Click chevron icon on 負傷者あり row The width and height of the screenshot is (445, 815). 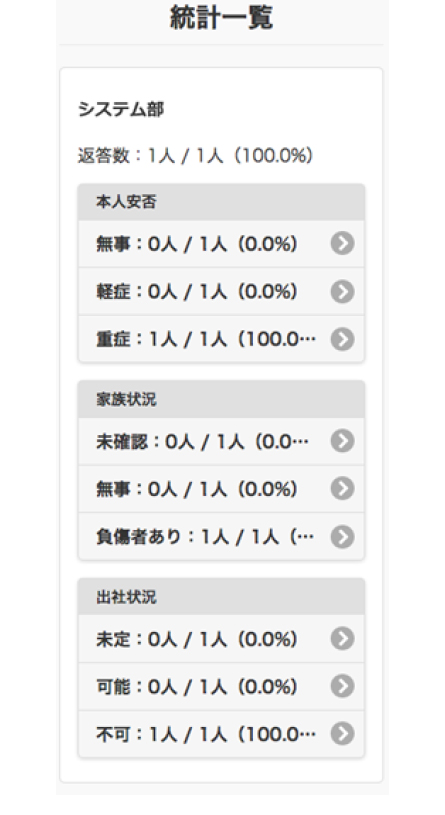point(343,536)
